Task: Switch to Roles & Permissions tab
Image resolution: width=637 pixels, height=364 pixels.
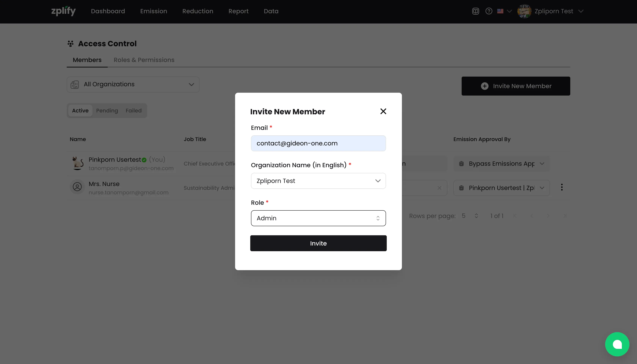Action: pyautogui.click(x=144, y=60)
